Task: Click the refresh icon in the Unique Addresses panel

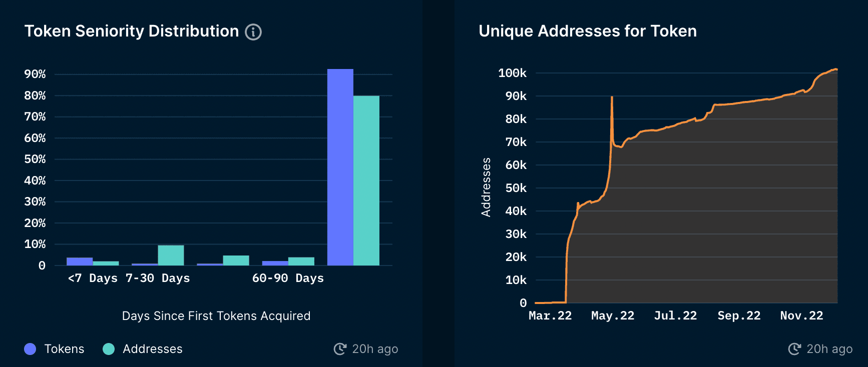Action: tap(794, 349)
